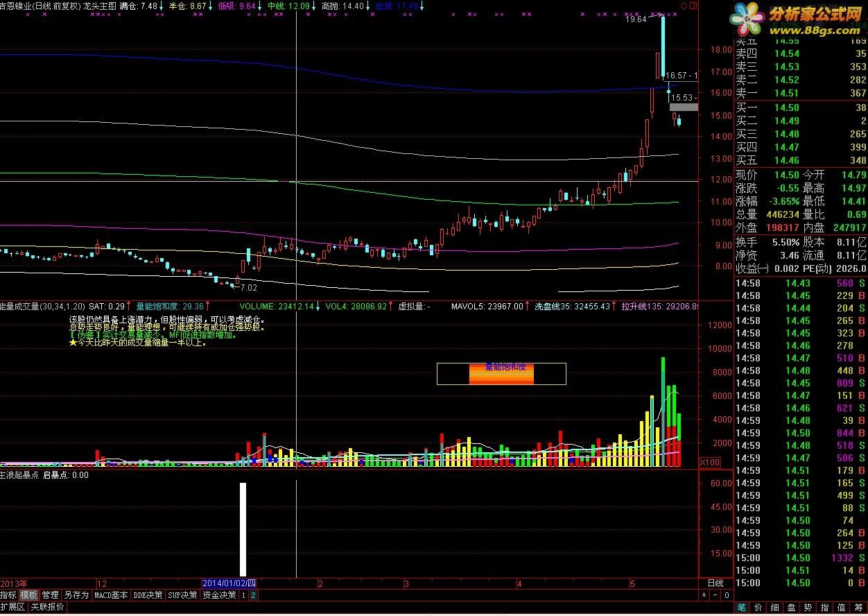Image resolution: width=868 pixels, height=616 pixels.
Task: Select the 筹 chips tab
Action: pos(858,607)
